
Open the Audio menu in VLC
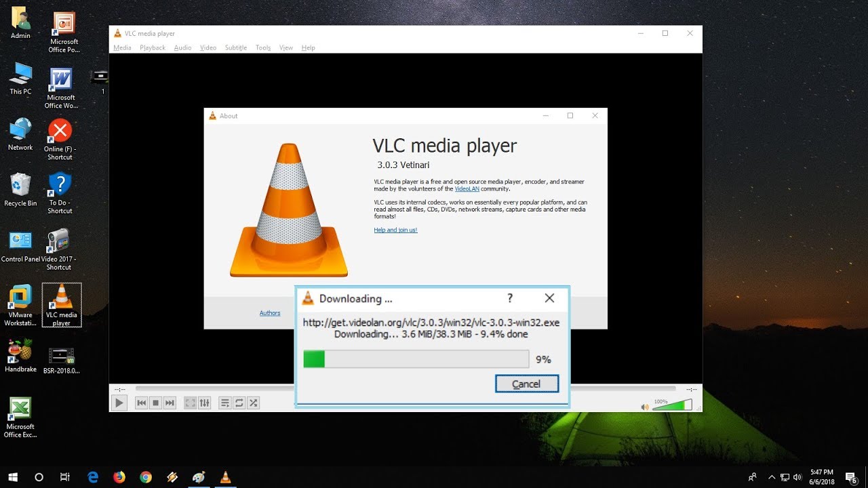tap(182, 47)
